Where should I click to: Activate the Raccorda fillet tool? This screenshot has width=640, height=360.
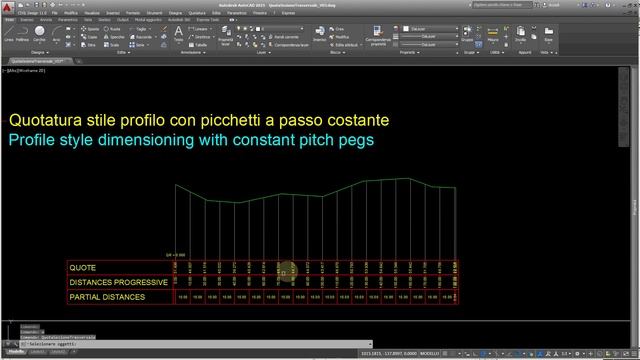pos(141,37)
